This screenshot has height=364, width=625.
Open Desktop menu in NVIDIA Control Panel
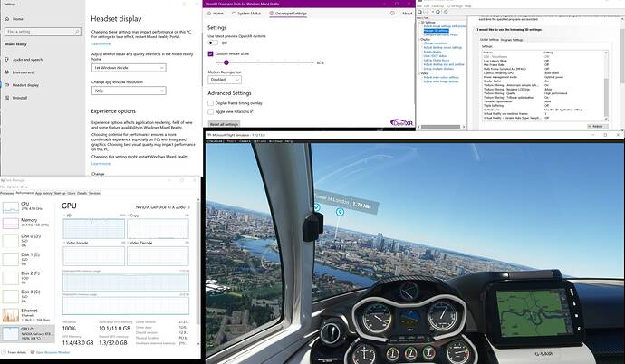437,6
